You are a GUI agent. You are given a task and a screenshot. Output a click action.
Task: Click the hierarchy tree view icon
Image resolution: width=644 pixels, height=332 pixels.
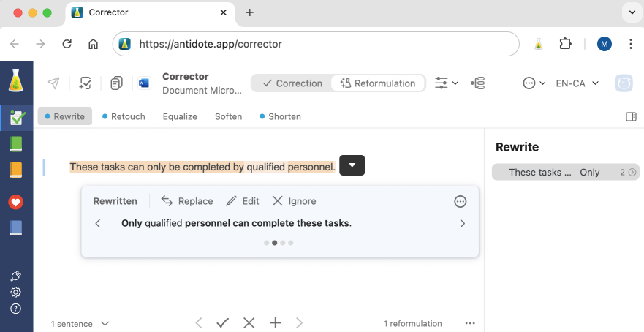(478, 83)
